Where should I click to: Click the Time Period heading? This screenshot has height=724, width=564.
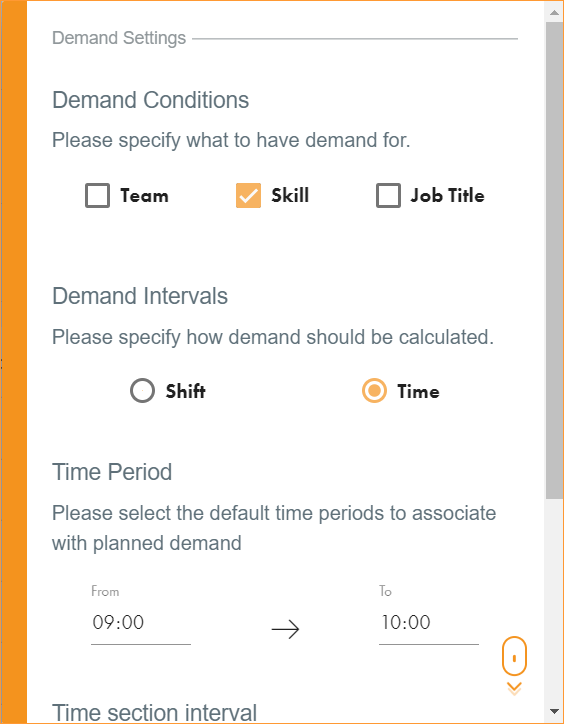pos(112,472)
